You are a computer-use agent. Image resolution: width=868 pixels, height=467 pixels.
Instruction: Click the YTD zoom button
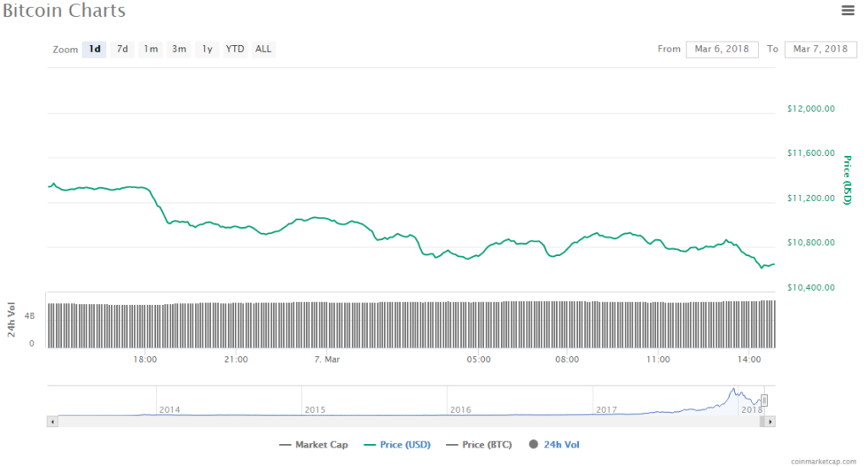pyautogui.click(x=235, y=49)
